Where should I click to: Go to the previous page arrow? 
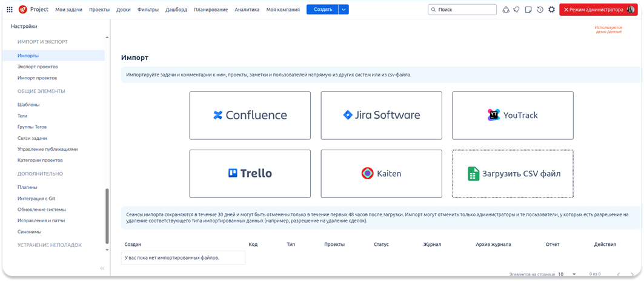pyautogui.click(x=619, y=274)
